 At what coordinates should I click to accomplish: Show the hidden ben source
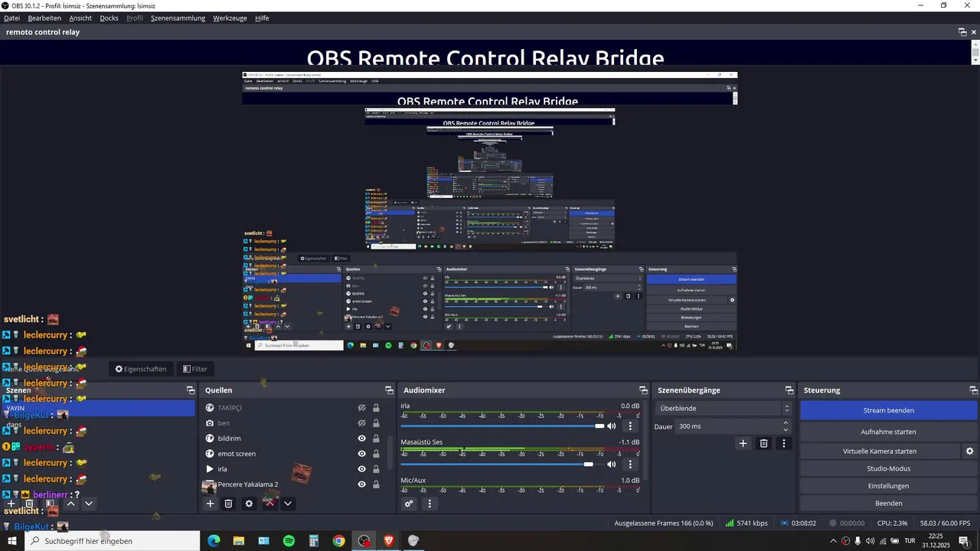[x=362, y=423]
